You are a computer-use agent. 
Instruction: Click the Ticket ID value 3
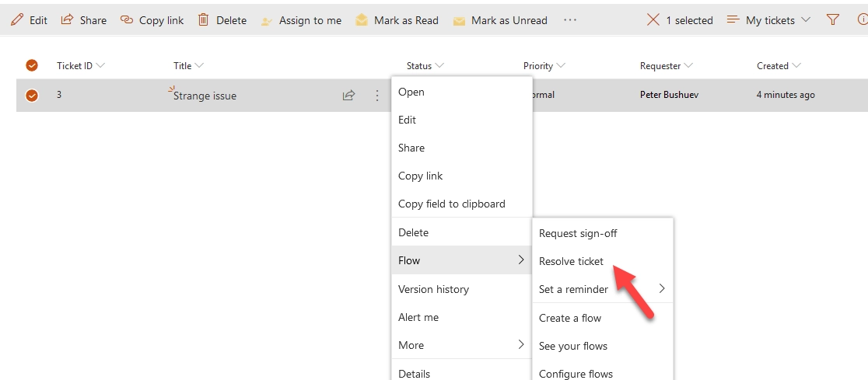coord(58,95)
